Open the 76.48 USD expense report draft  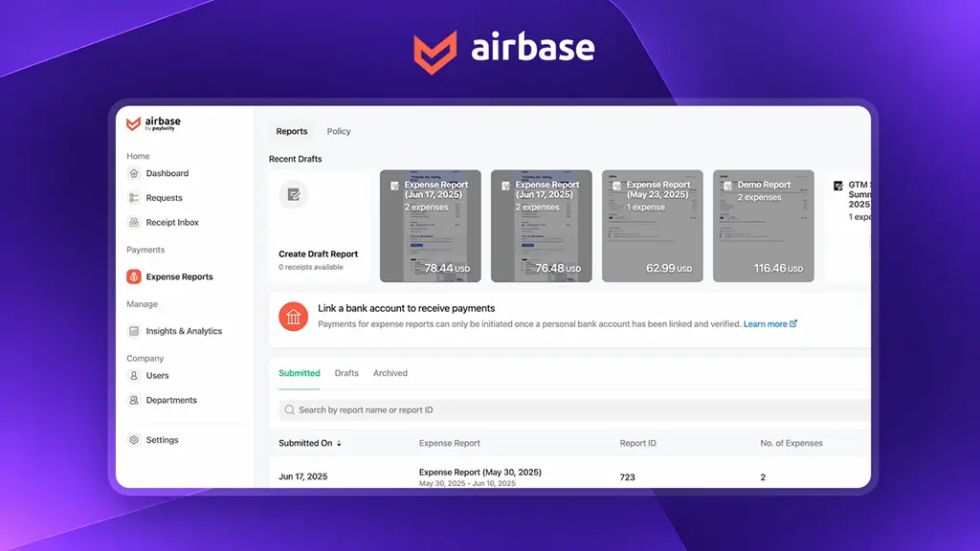tap(542, 226)
